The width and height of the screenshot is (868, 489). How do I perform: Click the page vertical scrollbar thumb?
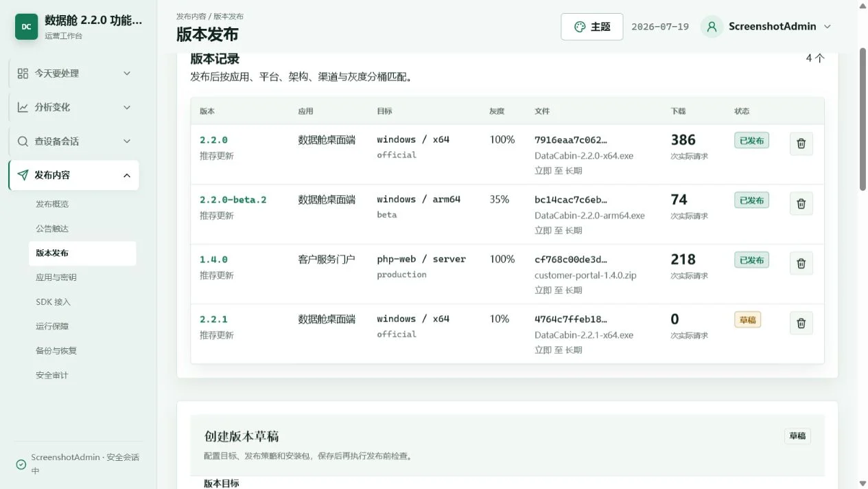click(863, 119)
